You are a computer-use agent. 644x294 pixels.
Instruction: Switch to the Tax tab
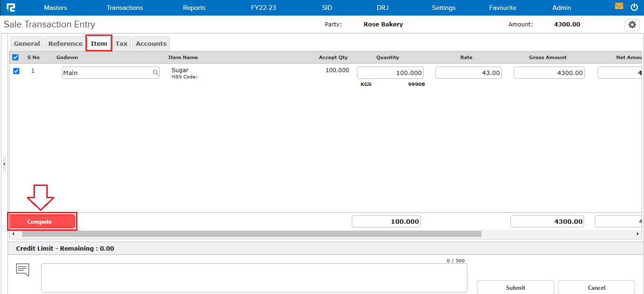(x=121, y=43)
